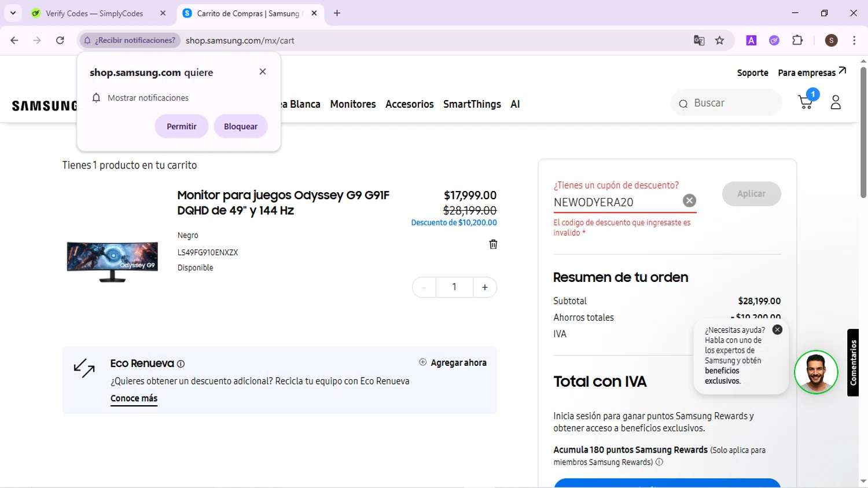The width and height of the screenshot is (868, 488).
Task: Open the round purple extension icon
Action: (x=774, y=41)
